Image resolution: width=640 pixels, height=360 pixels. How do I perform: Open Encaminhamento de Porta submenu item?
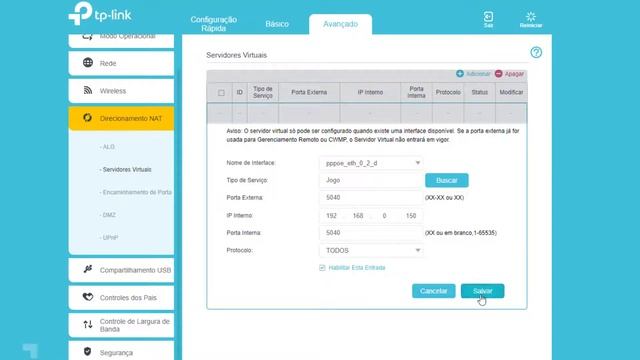(136, 192)
